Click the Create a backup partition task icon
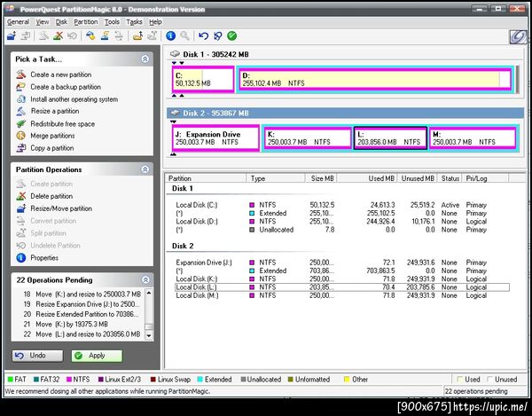 tap(21, 87)
